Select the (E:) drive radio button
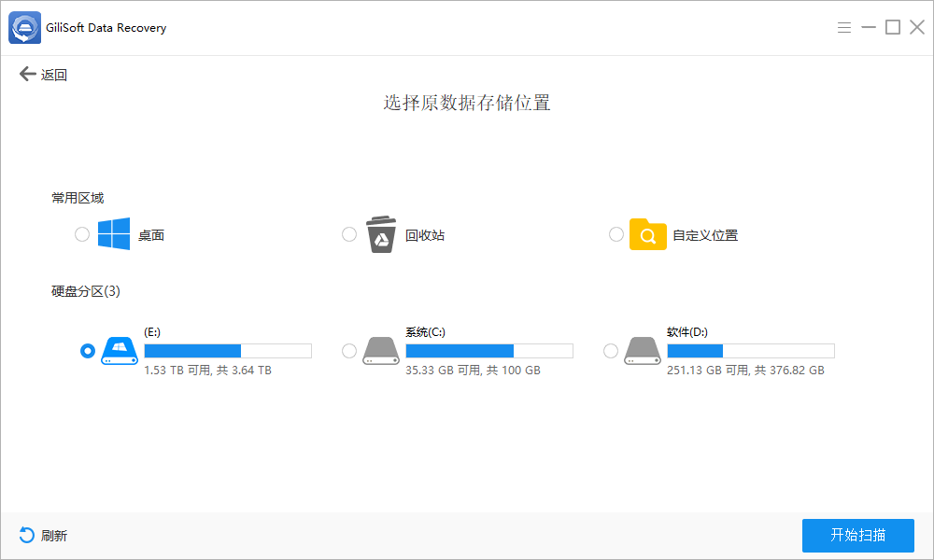Image resolution: width=934 pixels, height=560 pixels. 88,351
